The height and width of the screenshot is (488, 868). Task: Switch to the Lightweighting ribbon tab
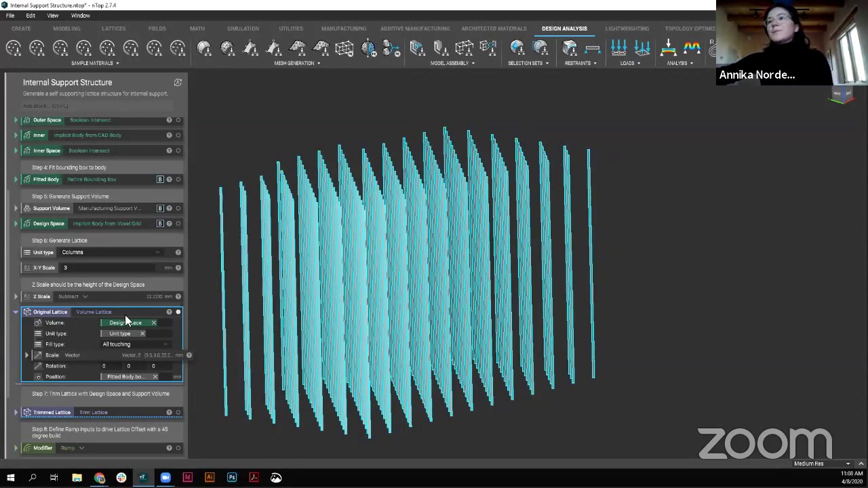pos(627,28)
